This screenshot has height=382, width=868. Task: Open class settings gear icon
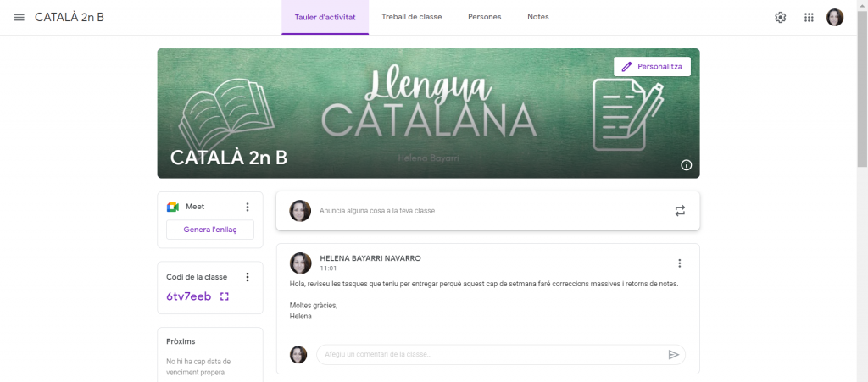point(781,17)
